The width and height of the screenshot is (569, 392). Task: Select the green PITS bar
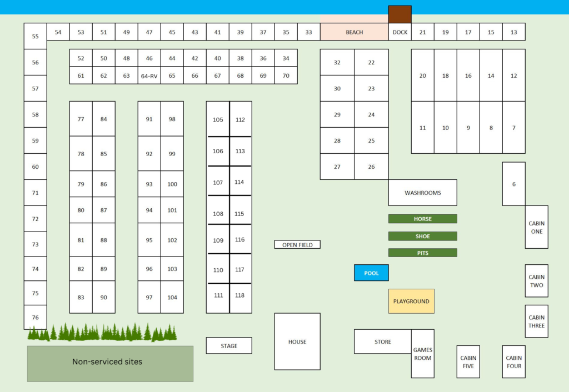tap(422, 253)
